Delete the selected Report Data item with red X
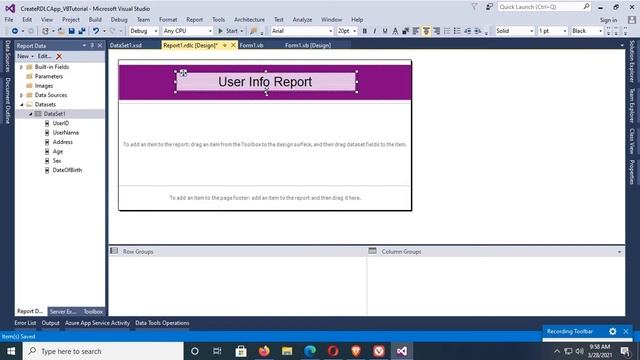This screenshot has width=640, height=360. coord(59,56)
